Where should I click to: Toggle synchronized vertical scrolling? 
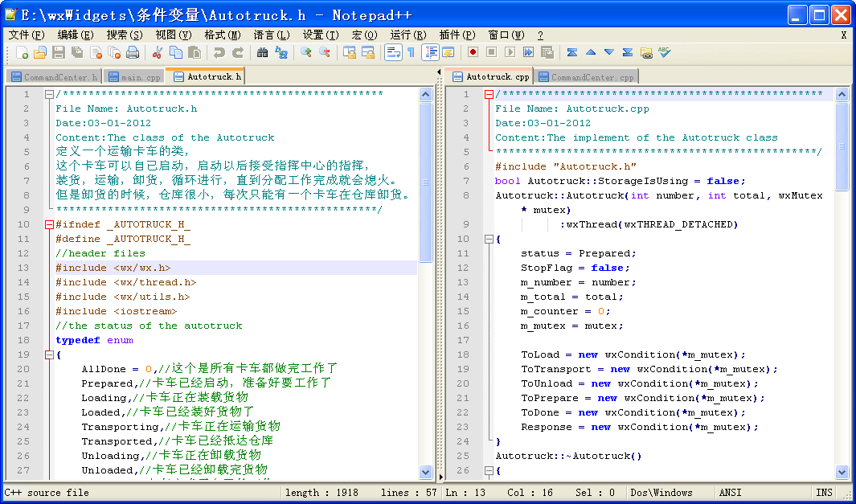pos(350,52)
